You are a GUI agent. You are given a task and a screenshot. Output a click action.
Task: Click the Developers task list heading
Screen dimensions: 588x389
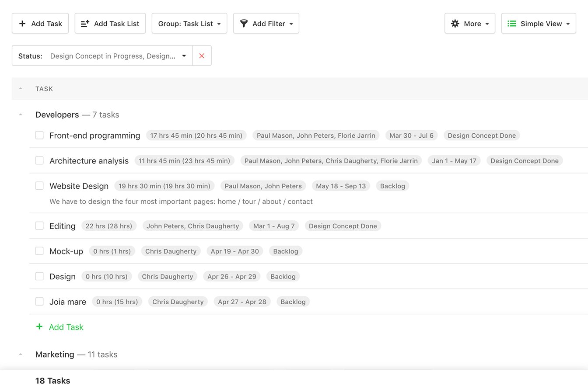(57, 115)
